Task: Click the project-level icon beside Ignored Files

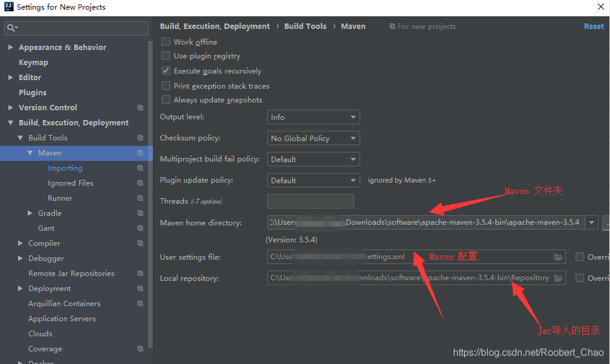Action: [x=140, y=183]
